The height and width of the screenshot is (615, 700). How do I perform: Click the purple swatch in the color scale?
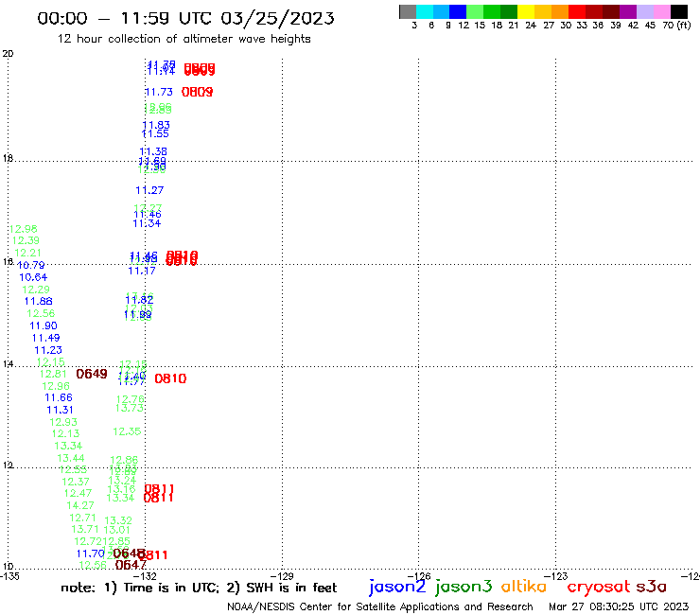click(628, 11)
